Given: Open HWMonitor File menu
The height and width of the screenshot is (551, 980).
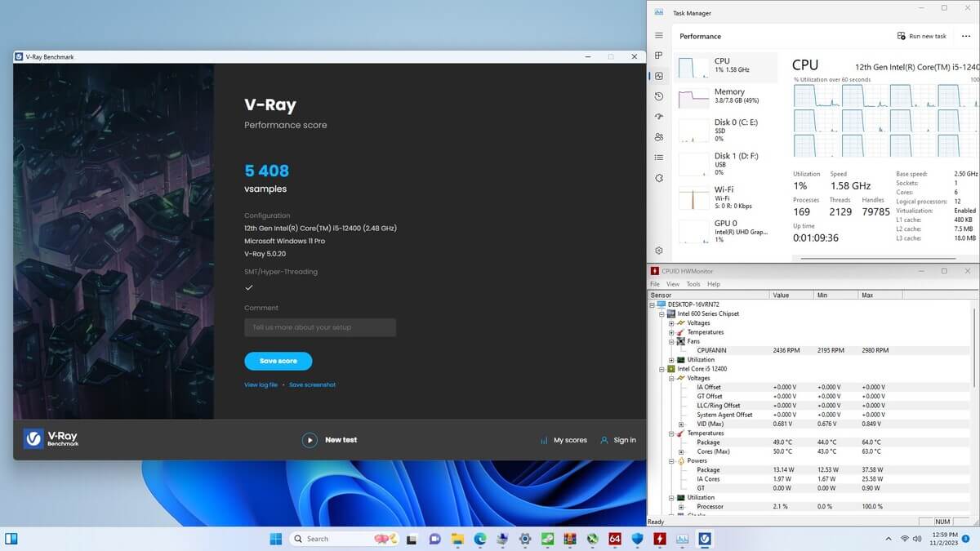Looking at the screenshot, I should 655,284.
